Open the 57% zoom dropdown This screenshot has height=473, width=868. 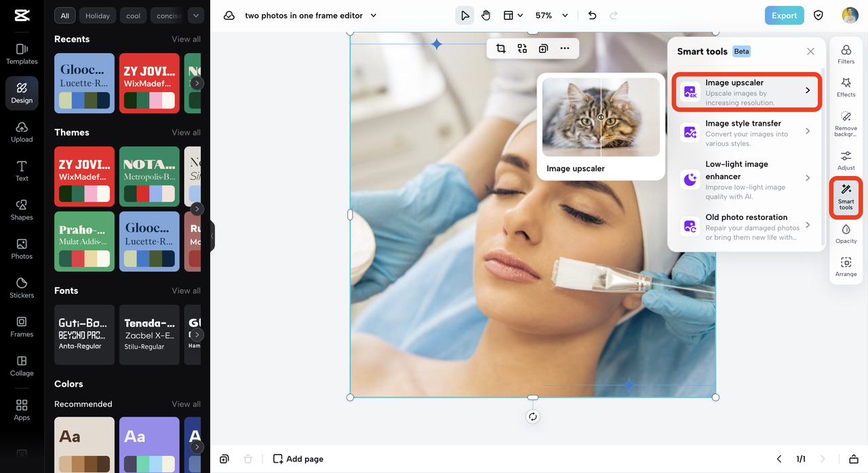tap(551, 16)
